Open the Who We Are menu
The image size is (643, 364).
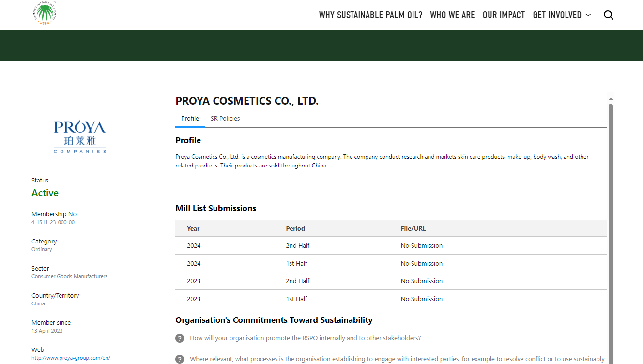[452, 15]
